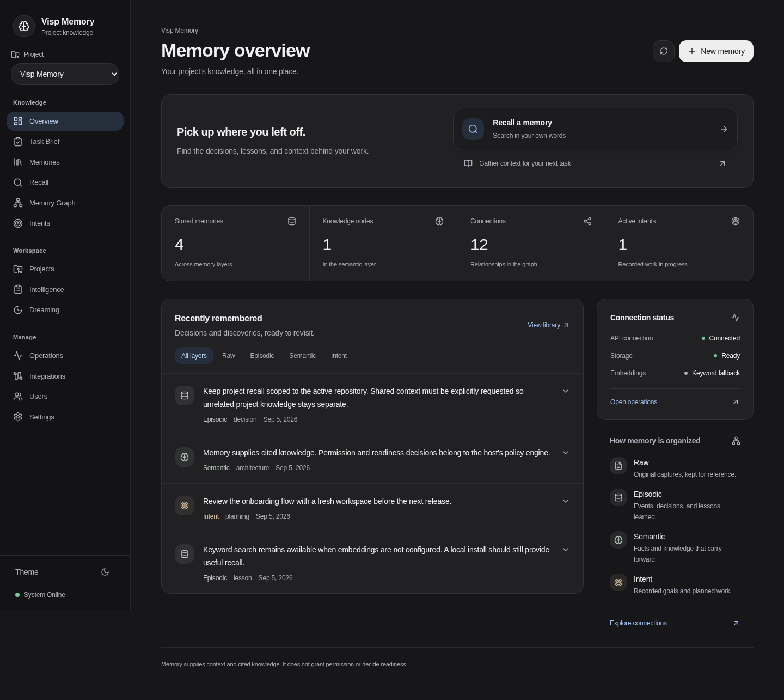Screen dimensions: 784x700
Task: Click the View library link
Action: tap(548, 325)
